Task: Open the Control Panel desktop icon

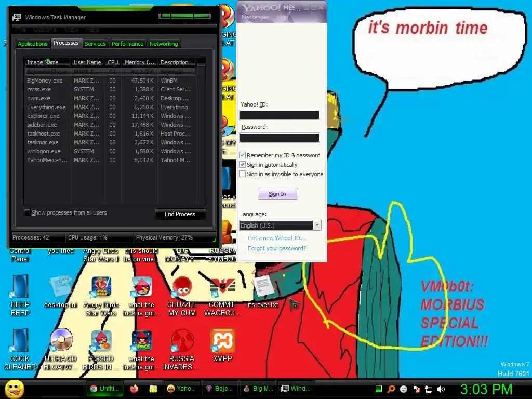Action: tap(20, 255)
